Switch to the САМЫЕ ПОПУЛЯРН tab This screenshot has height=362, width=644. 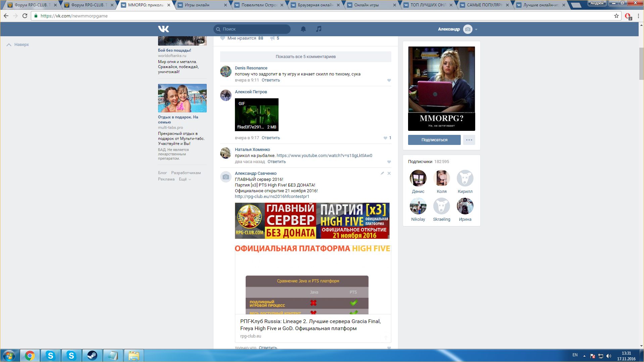tap(484, 5)
